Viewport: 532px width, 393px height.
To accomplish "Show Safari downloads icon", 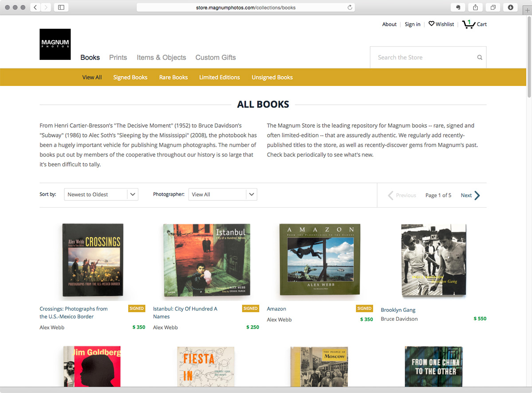I will [x=511, y=8].
